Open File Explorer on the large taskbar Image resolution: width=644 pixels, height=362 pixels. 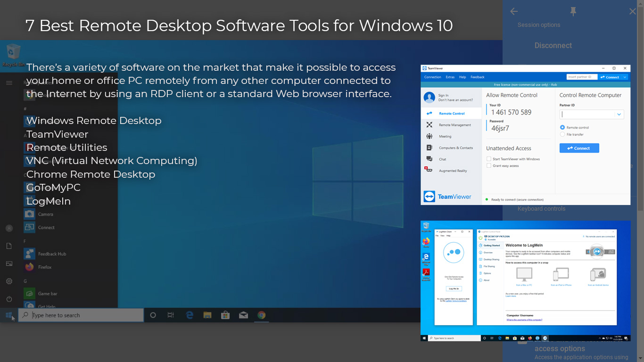point(207,315)
